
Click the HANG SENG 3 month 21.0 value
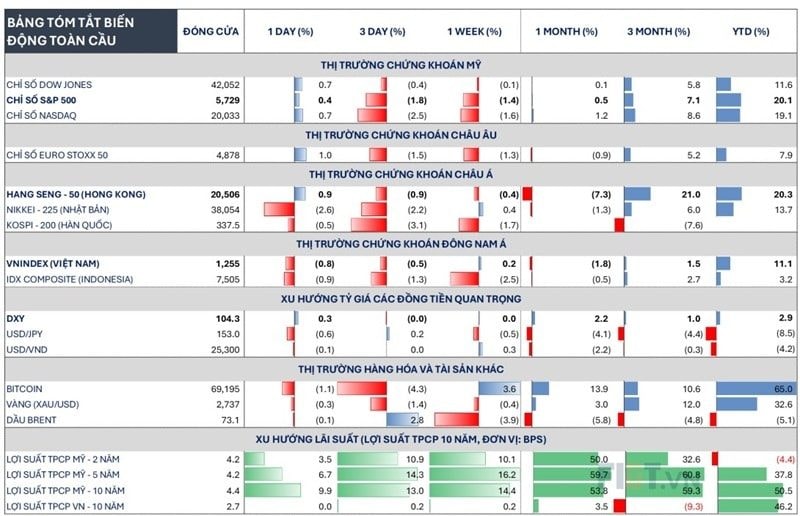(x=691, y=194)
